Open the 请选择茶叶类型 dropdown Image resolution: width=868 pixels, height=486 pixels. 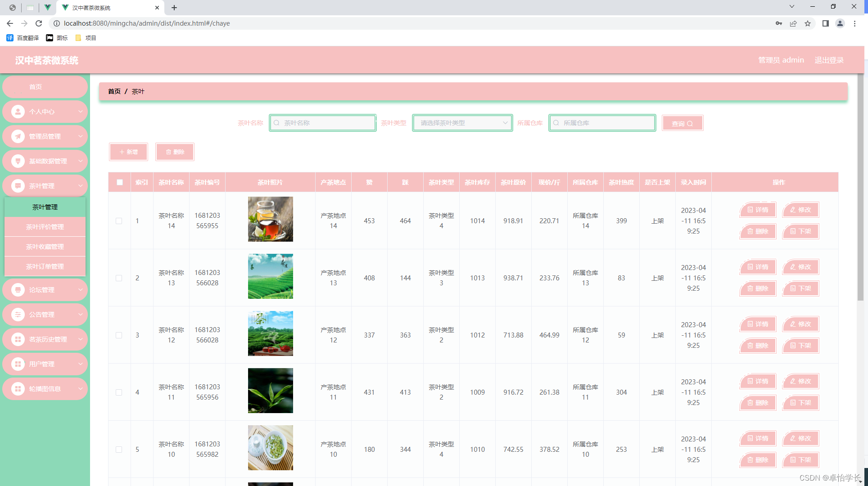462,123
